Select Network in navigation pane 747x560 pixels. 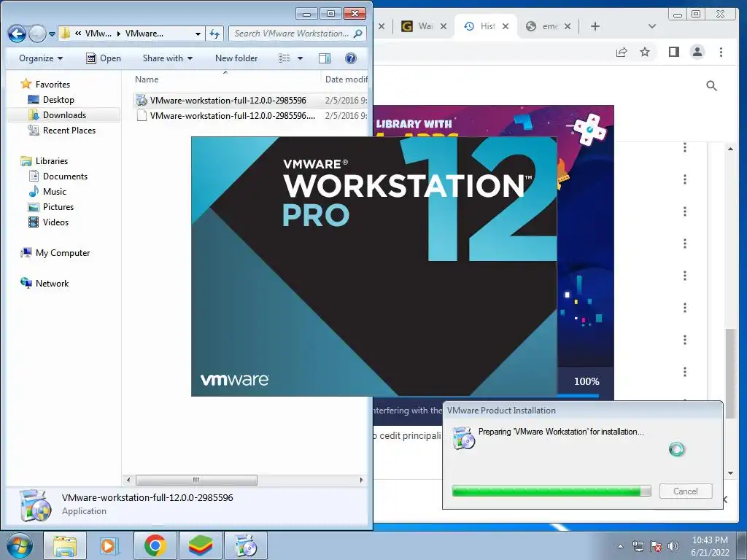point(44,284)
